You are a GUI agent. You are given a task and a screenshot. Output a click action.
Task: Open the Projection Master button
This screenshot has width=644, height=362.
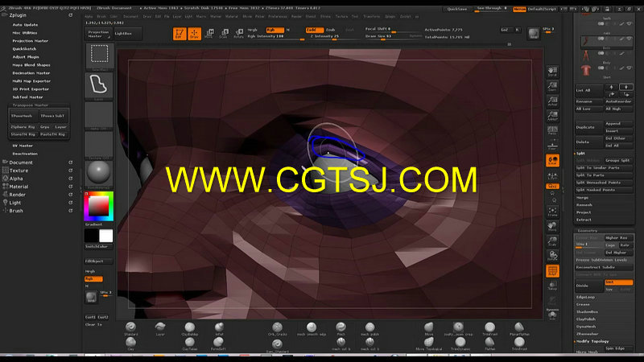pyautogui.click(x=98, y=34)
